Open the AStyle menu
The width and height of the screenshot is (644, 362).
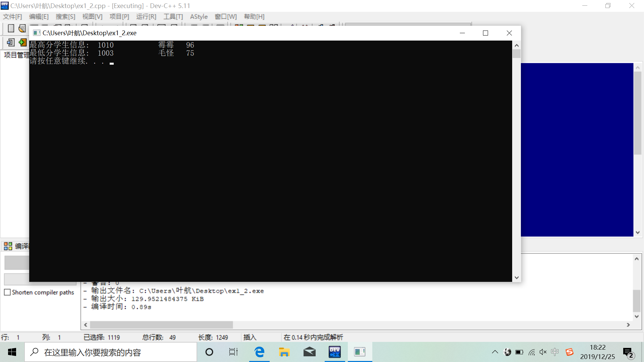click(199, 17)
